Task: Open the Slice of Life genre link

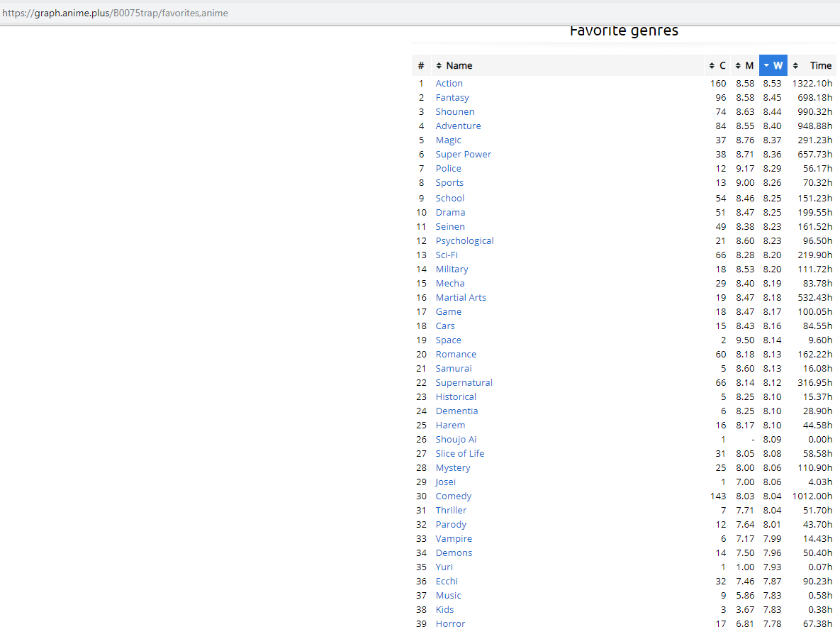Action: [459, 454]
